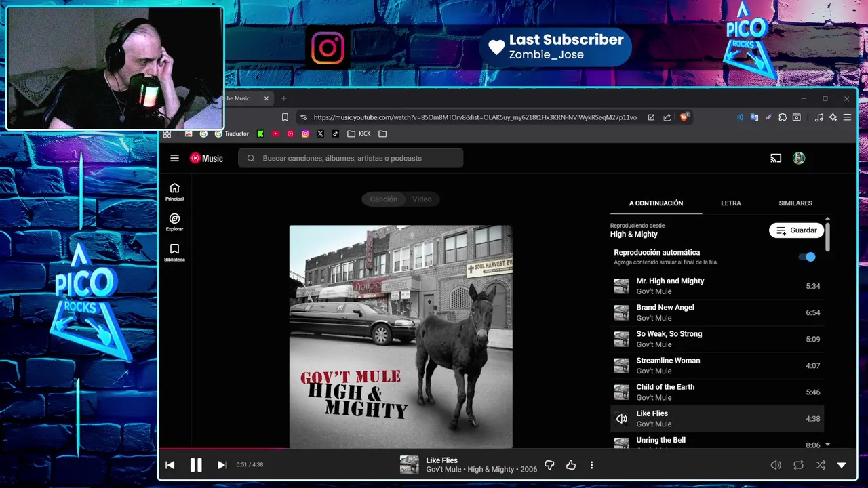Image resolution: width=868 pixels, height=488 pixels.
Task: Open the browser extensions puzzle icon
Action: (783, 117)
